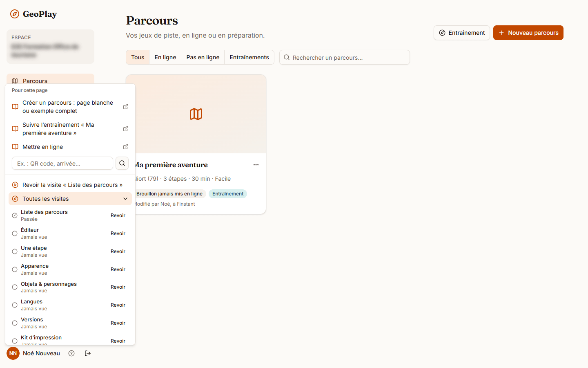
Task: Switch to the En ligne tab
Action: (165, 57)
